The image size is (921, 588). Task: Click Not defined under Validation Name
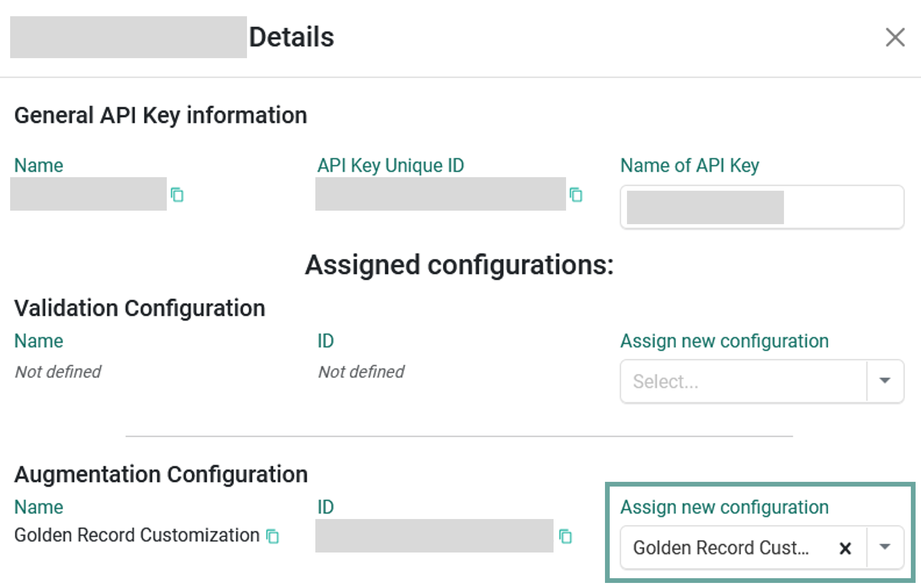pyautogui.click(x=58, y=372)
